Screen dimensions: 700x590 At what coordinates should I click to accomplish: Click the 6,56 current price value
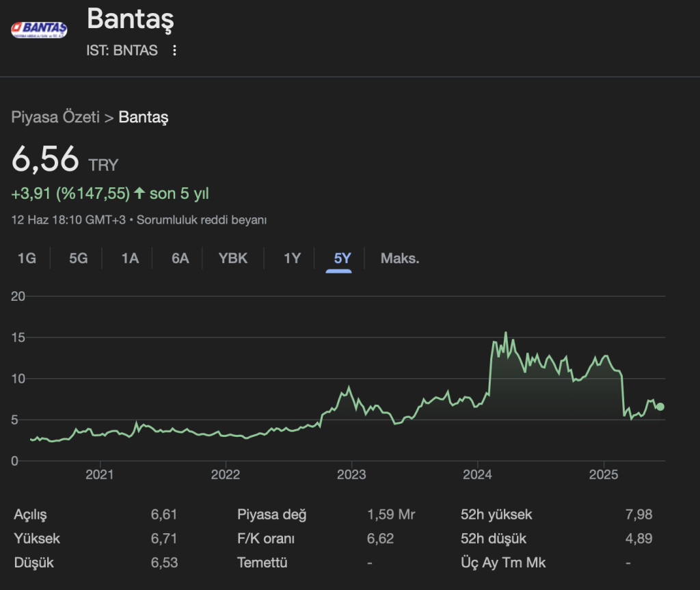45,159
